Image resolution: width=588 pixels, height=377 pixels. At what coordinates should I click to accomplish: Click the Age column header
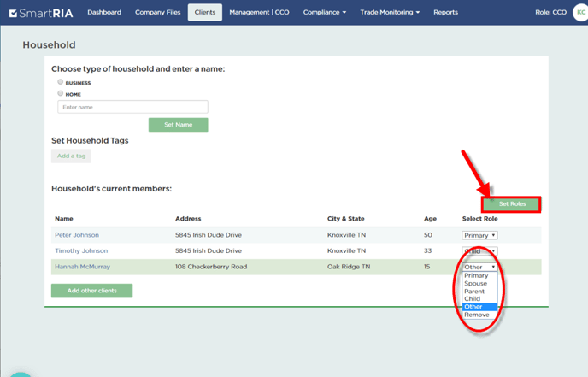point(430,219)
